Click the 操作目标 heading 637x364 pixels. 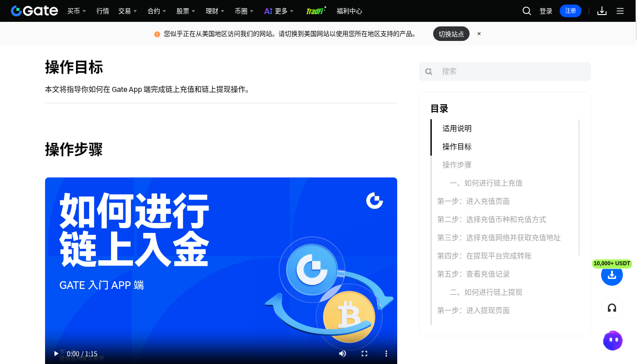pyautogui.click(x=74, y=67)
